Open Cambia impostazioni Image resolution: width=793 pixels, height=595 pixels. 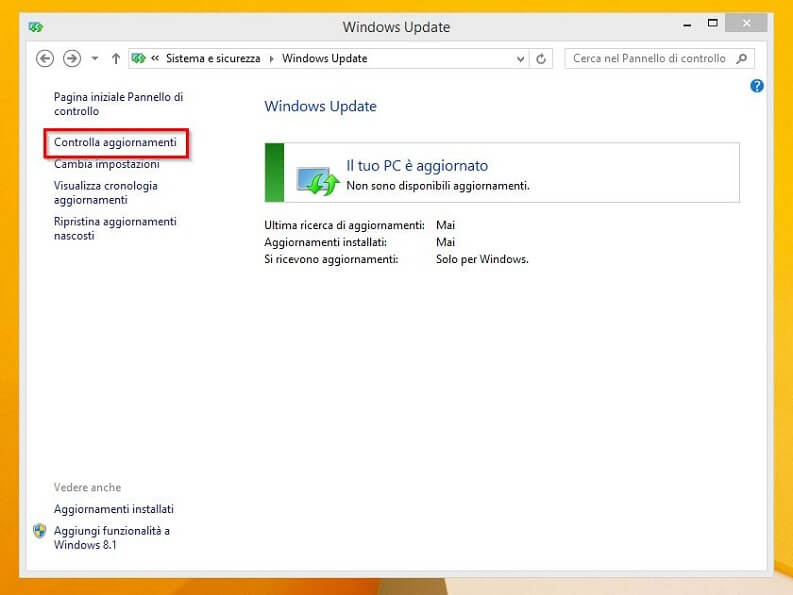107,164
